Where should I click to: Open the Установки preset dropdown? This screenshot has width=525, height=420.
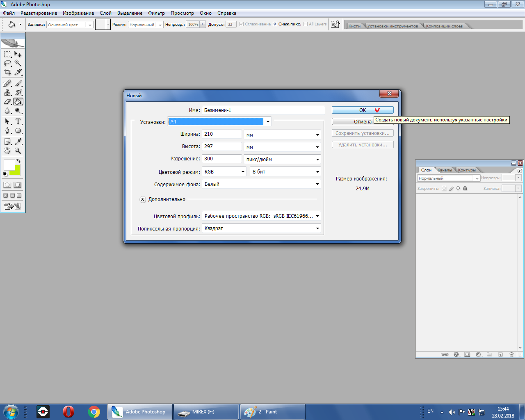coord(268,122)
